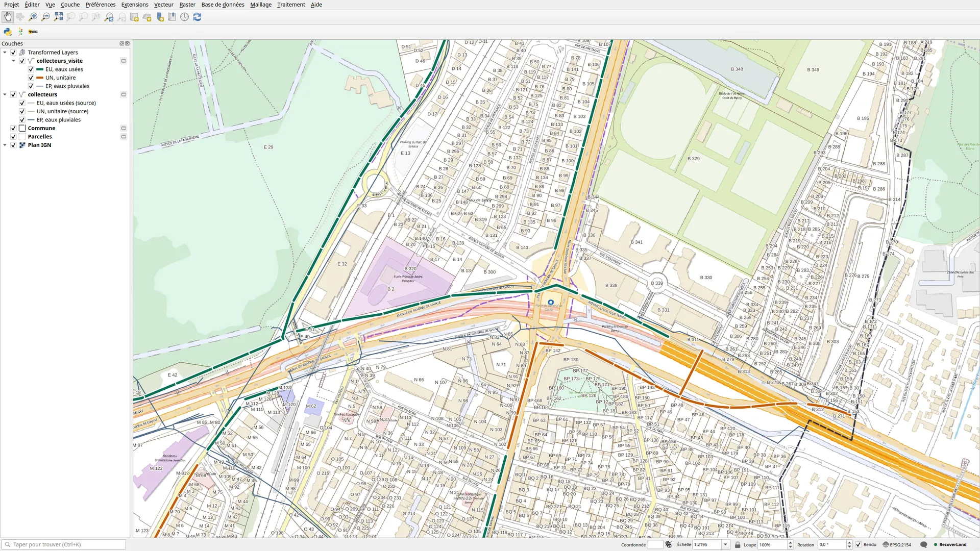Add a new spatial bookmark
This screenshot has width=980, height=551.
(160, 17)
